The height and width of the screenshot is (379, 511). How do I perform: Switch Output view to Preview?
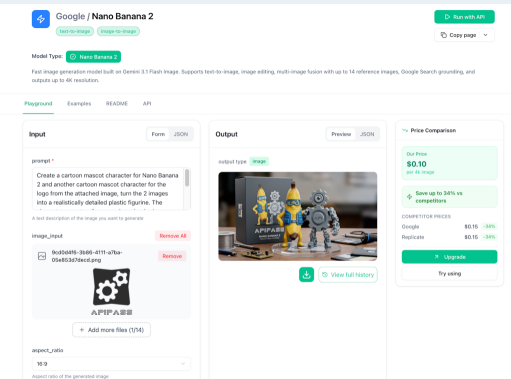pyautogui.click(x=341, y=134)
